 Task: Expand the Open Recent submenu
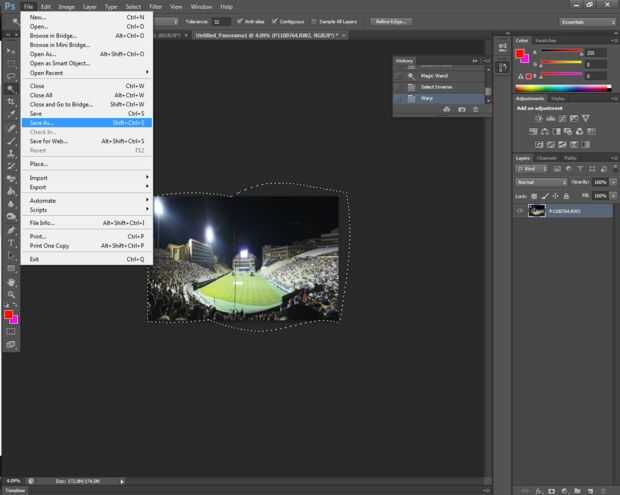(87, 73)
